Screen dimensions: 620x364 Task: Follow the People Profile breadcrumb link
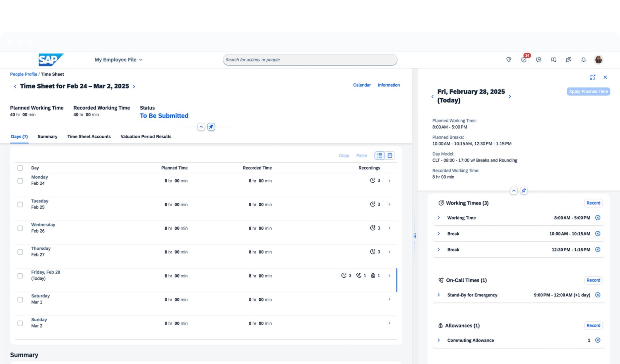point(24,74)
